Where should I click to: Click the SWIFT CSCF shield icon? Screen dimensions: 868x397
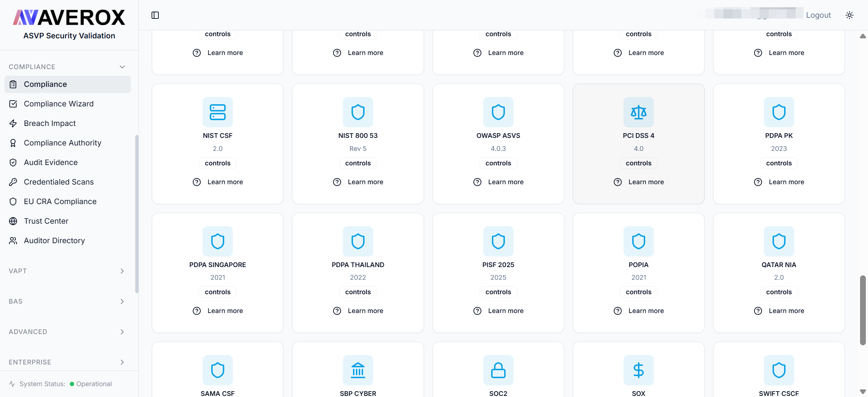click(x=779, y=370)
